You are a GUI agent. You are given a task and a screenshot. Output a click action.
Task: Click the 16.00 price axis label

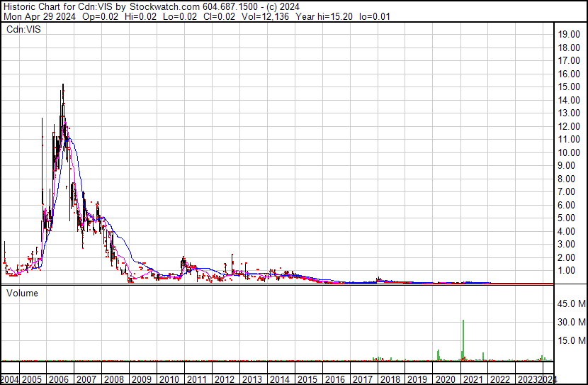coord(569,74)
